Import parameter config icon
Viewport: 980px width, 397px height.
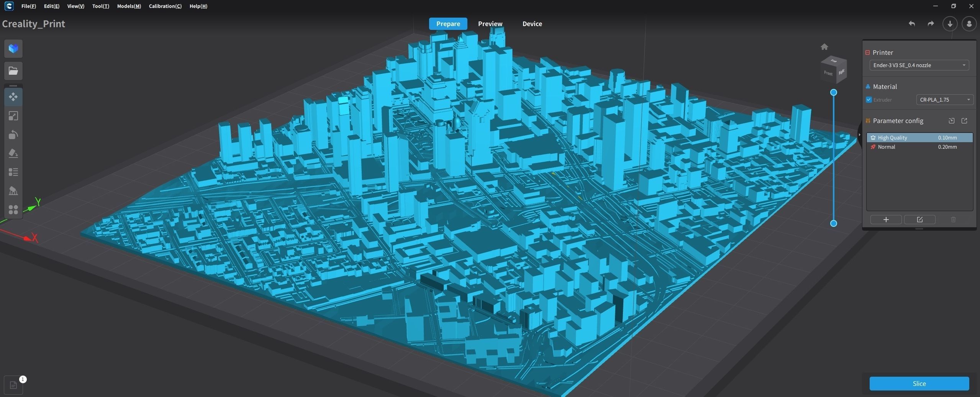(x=951, y=121)
